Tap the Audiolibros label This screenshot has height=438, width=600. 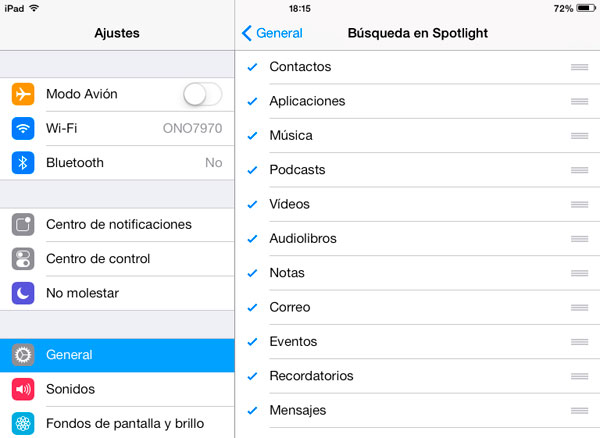tap(303, 239)
